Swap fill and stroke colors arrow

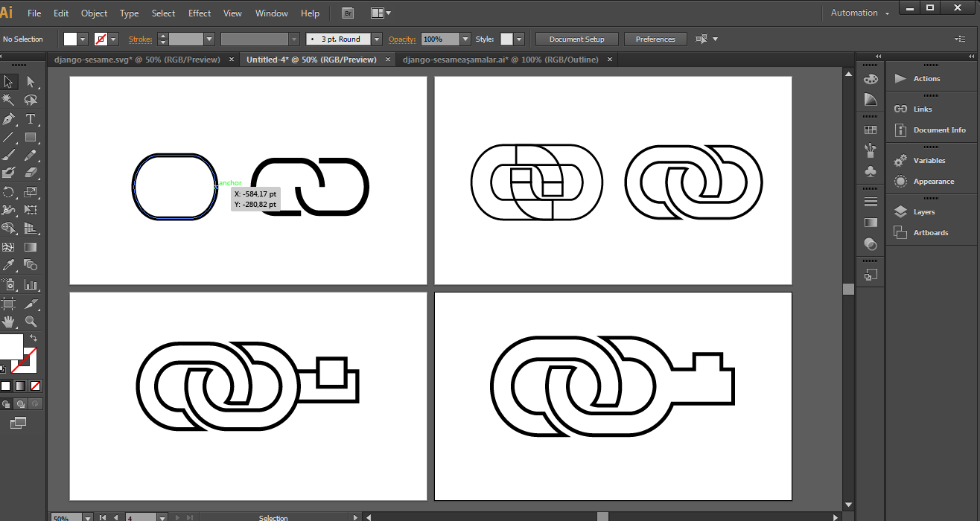click(x=34, y=338)
